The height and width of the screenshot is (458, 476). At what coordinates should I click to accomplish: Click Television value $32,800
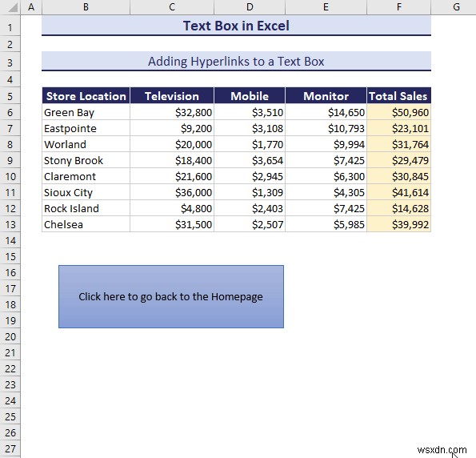[x=172, y=112]
